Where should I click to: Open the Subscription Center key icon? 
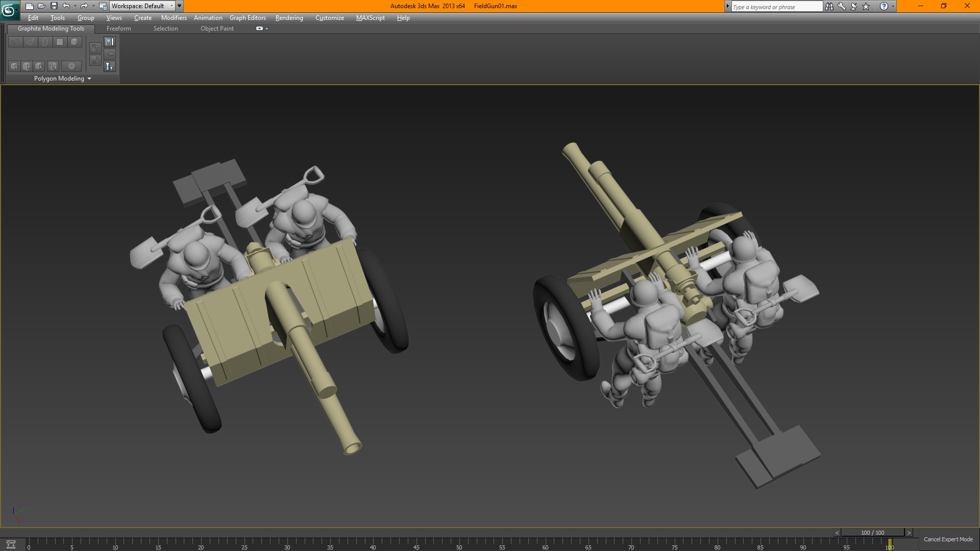pyautogui.click(x=841, y=6)
